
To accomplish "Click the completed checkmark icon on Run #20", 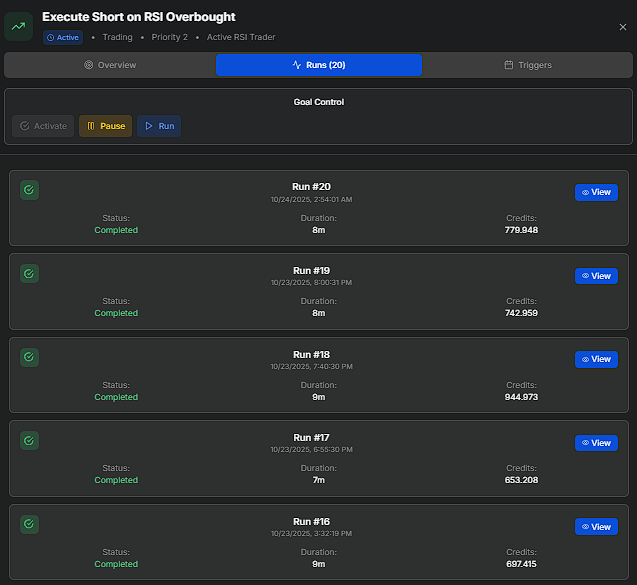I will 29,190.
